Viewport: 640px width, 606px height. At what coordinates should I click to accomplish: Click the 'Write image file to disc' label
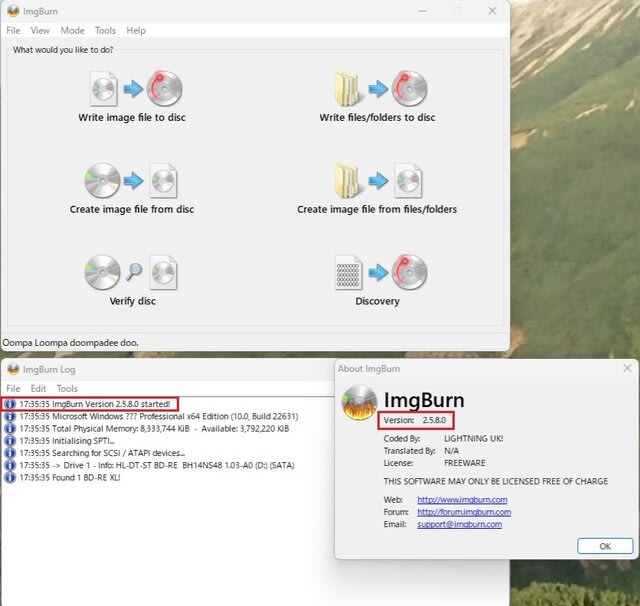click(132, 118)
